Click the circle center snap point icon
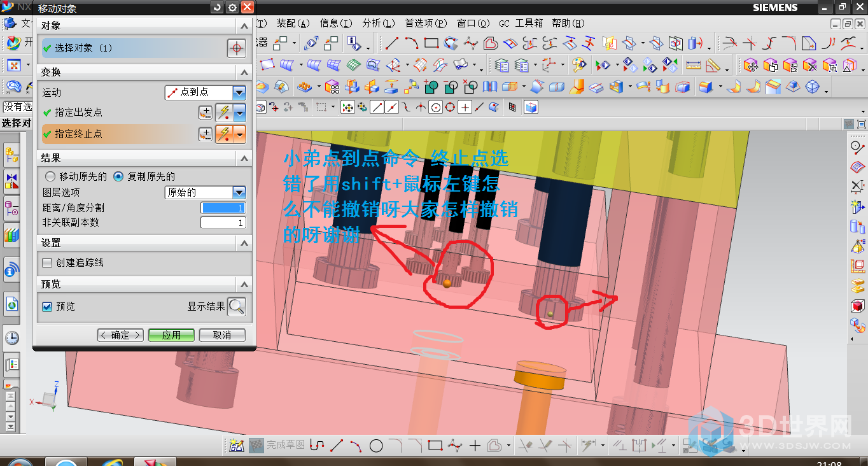Image resolution: width=868 pixels, height=466 pixels. tap(435, 108)
